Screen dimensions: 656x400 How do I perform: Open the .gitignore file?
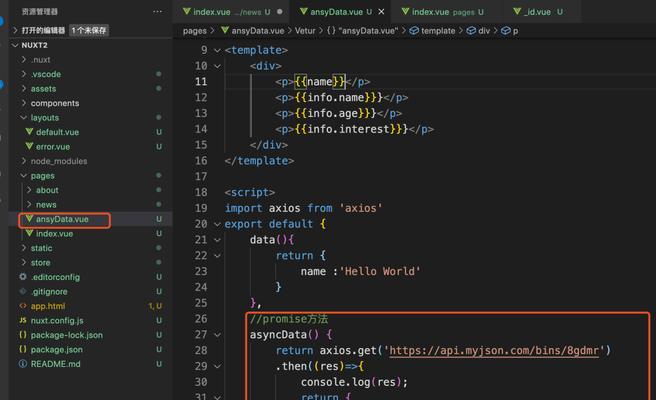(49, 292)
